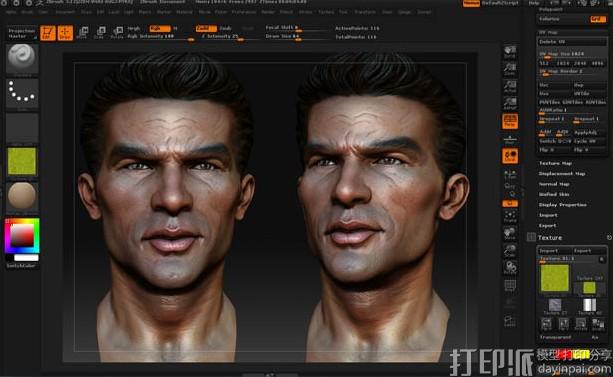This screenshot has height=377, width=613.
Task: Activate the orange Edit mode button
Action: 48,33
